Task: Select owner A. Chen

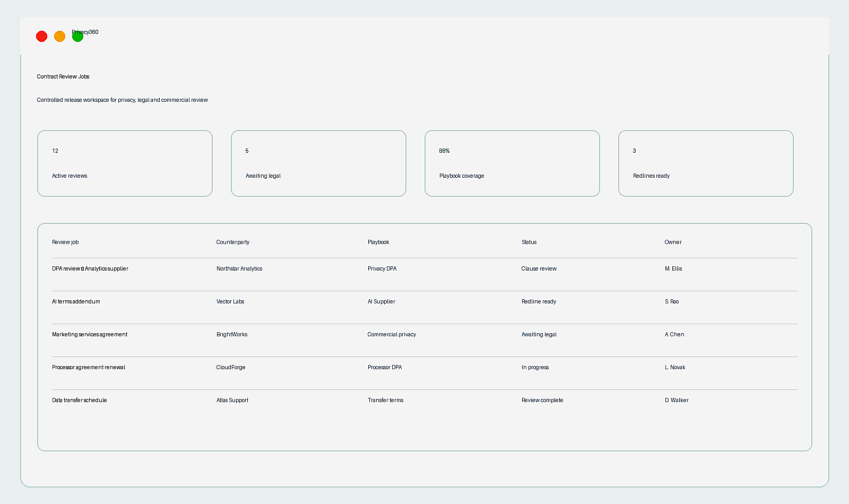Action: coord(674,334)
